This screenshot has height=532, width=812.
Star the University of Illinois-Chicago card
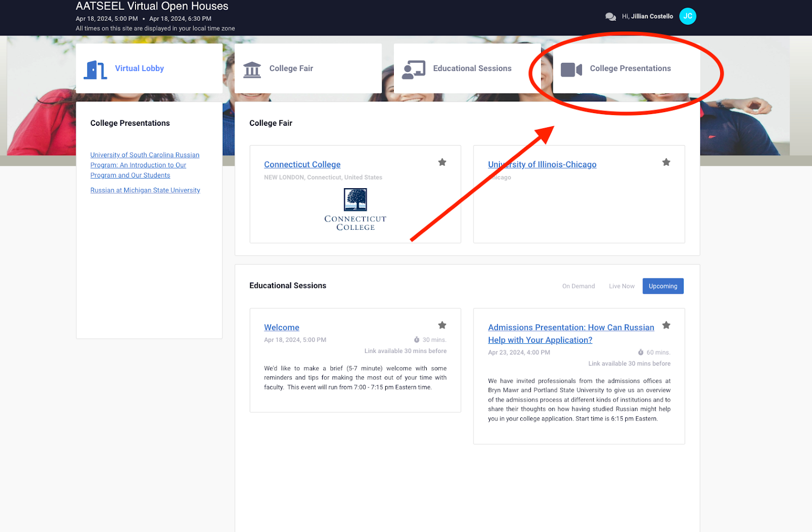(x=666, y=162)
